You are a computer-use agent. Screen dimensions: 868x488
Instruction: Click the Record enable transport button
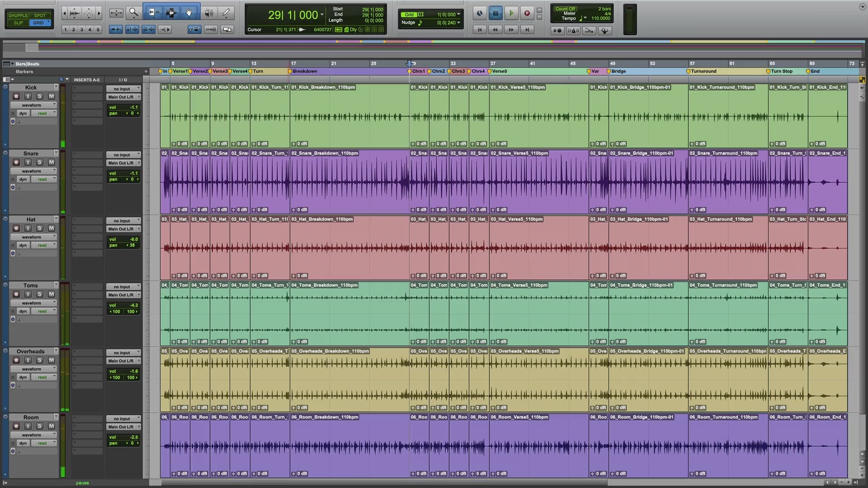coord(527,13)
